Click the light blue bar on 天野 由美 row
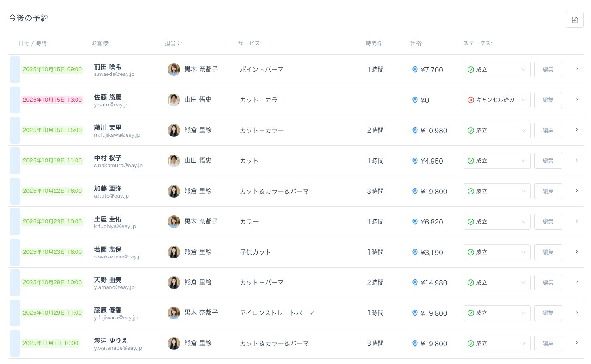 (x=15, y=283)
